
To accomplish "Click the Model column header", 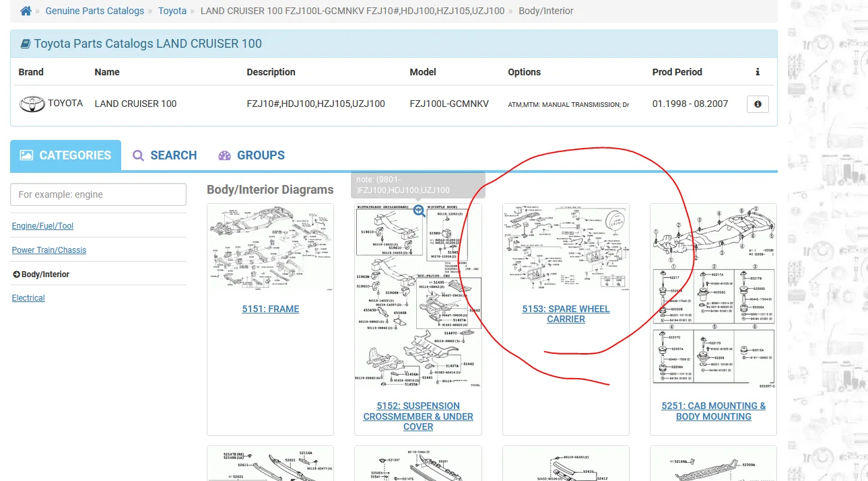I will pyautogui.click(x=423, y=72).
